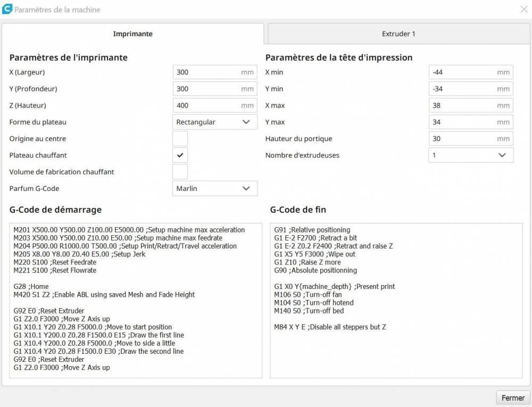The height and width of the screenshot is (407, 532).
Task: Open the Forme du plateau dropdown
Action: pos(214,122)
